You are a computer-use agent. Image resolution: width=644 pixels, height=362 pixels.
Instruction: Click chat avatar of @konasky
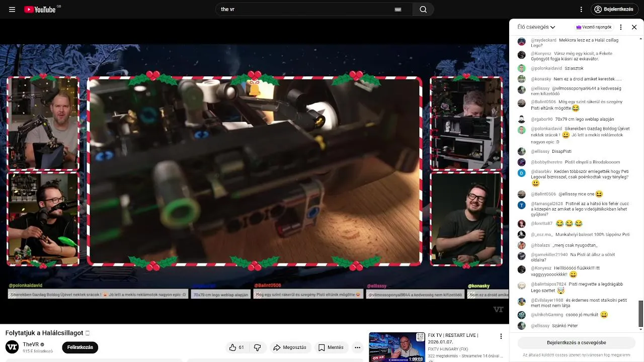click(x=522, y=79)
